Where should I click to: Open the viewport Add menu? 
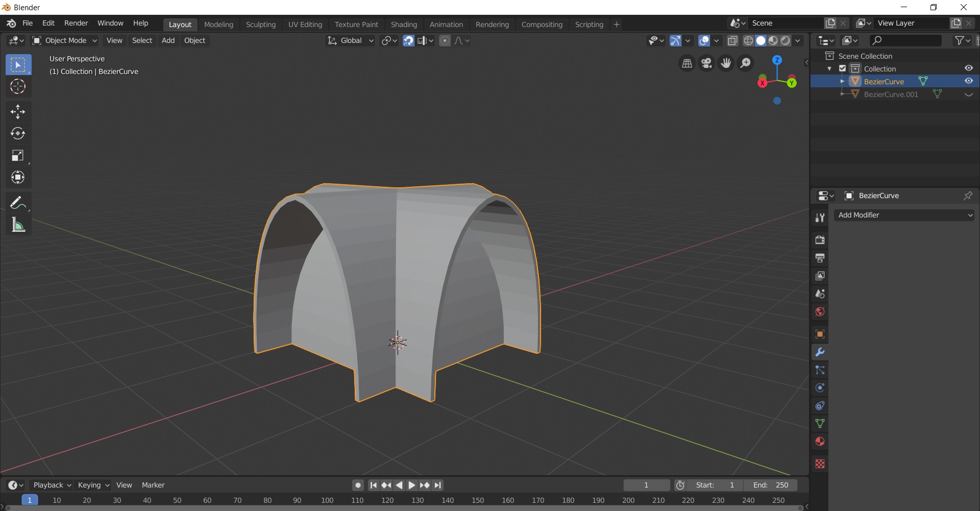pyautogui.click(x=168, y=40)
